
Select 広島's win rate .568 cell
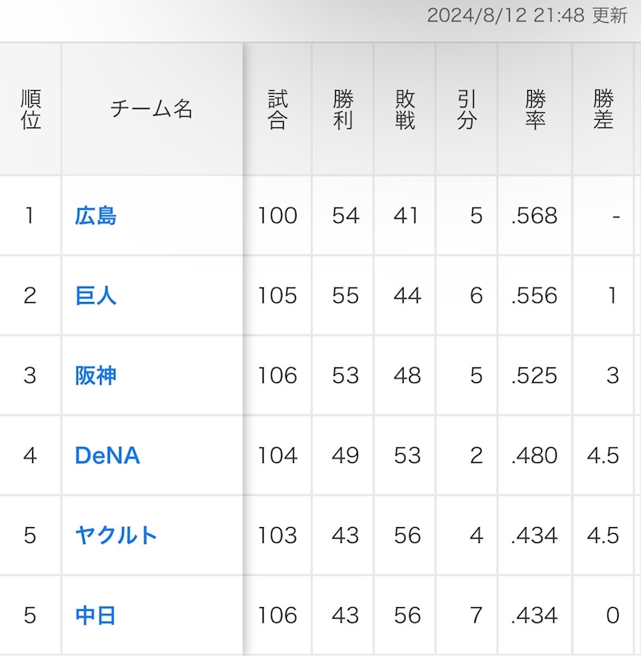(x=535, y=216)
